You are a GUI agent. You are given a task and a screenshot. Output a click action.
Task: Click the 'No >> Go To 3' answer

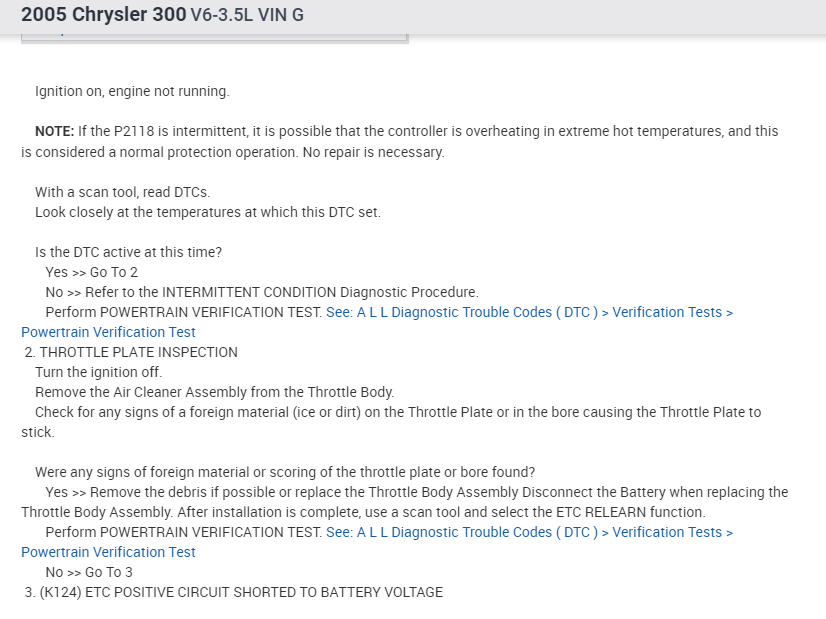click(89, 572)
